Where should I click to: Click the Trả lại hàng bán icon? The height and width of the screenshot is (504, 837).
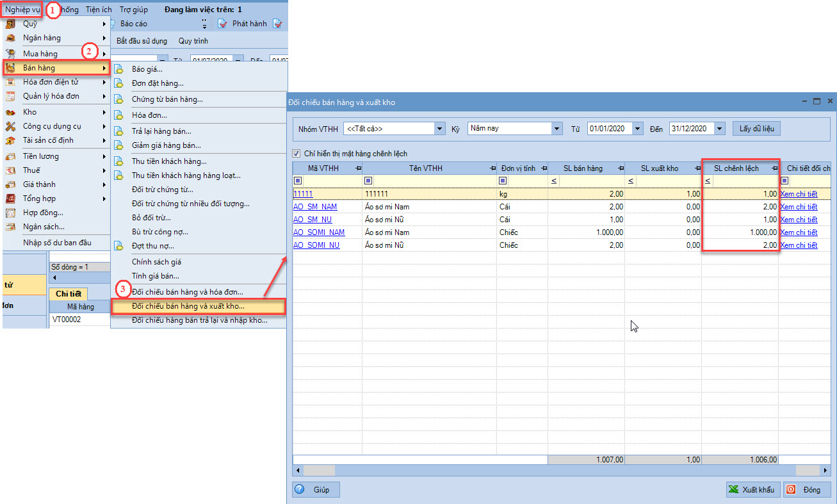(118, 131)
